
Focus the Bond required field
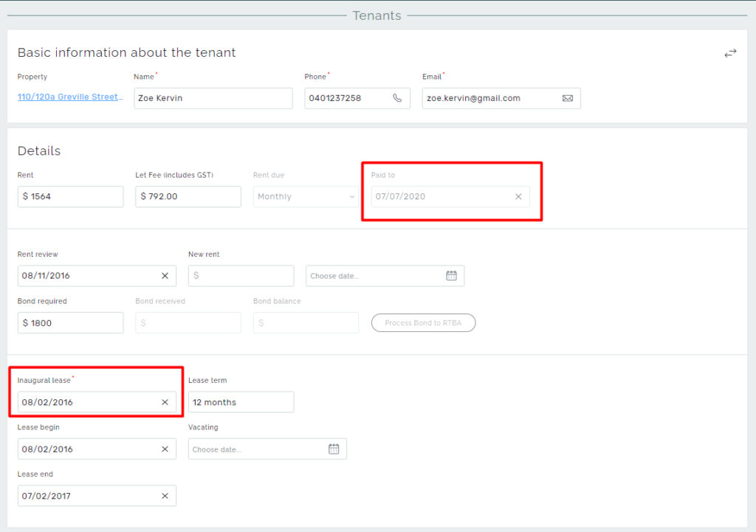(70, 323)
